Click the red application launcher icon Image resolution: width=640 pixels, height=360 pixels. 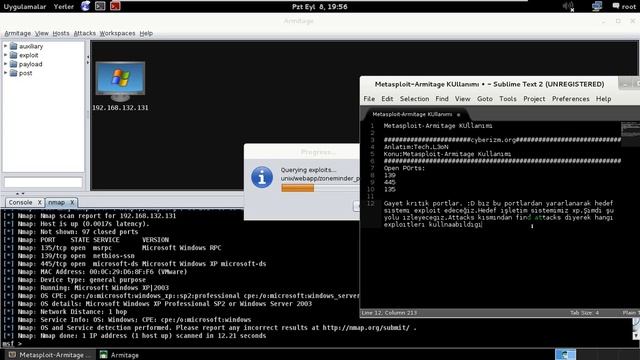(x=115, y=6)
